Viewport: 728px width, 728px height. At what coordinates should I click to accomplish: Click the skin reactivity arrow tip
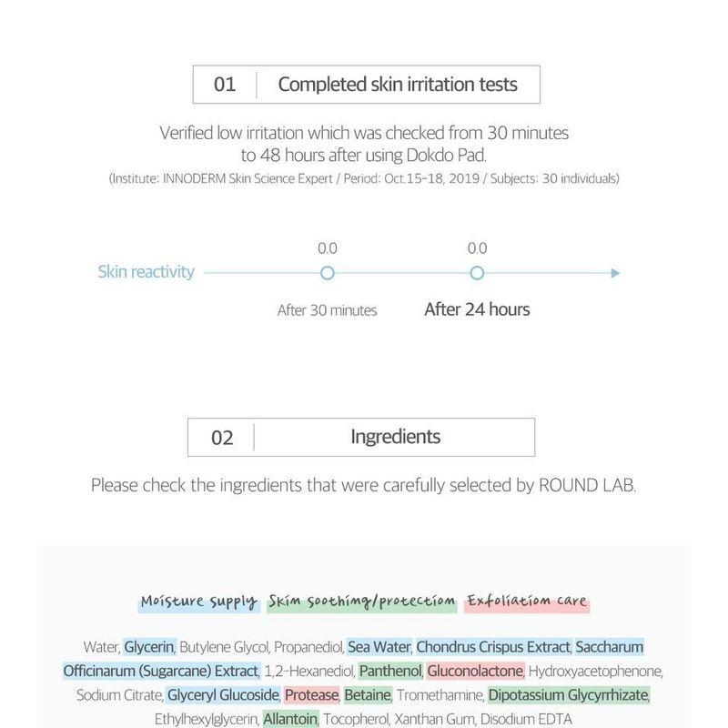click(x=616, y=273)
